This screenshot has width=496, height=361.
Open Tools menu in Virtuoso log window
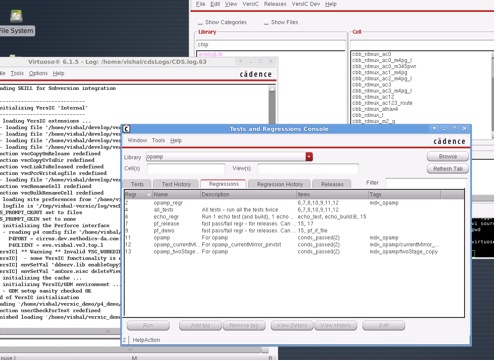click(17, 73)
